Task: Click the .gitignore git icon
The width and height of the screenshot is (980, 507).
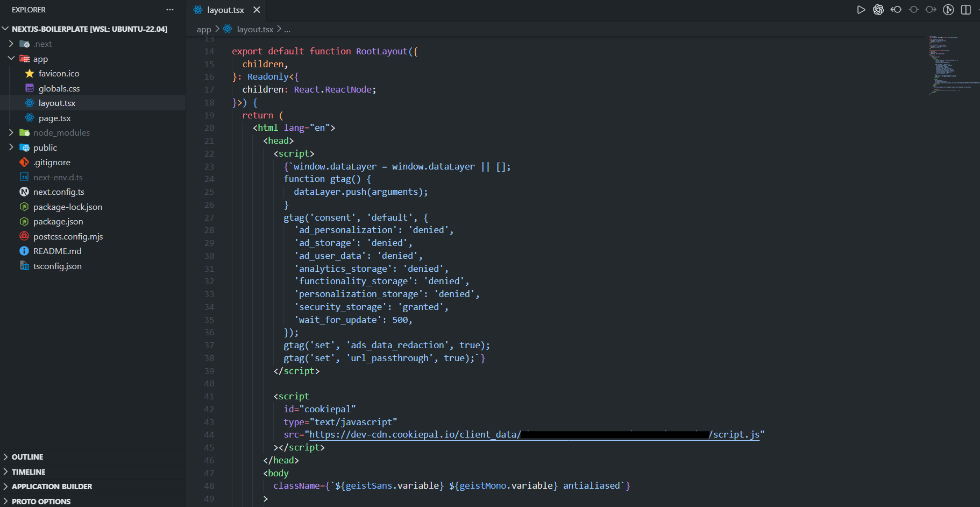Action: [x=24, y=161]
